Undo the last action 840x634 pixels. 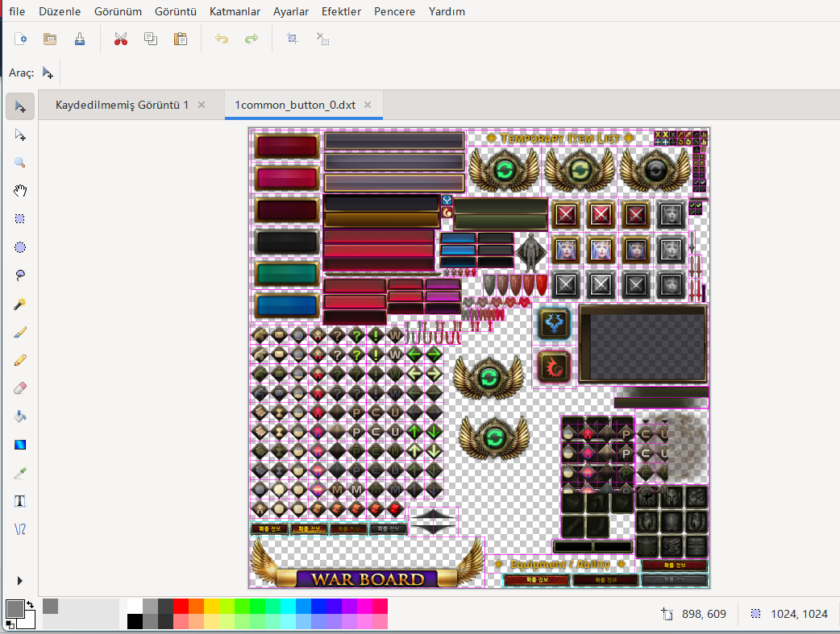coord(221,39)
